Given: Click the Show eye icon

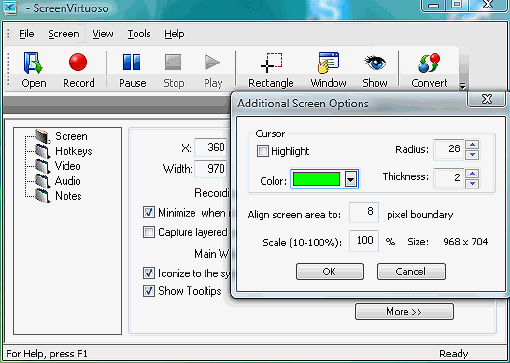Looking at the screenshot, I should 375,62.
